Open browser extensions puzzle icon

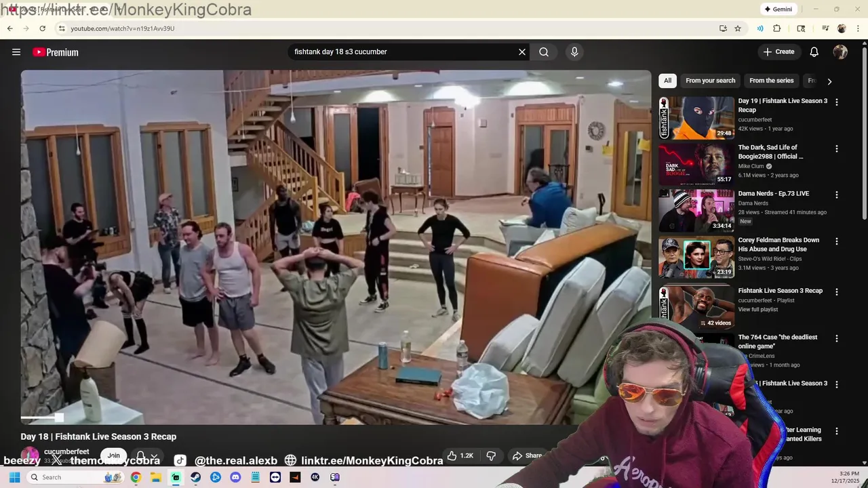click(x=777, y=28)
